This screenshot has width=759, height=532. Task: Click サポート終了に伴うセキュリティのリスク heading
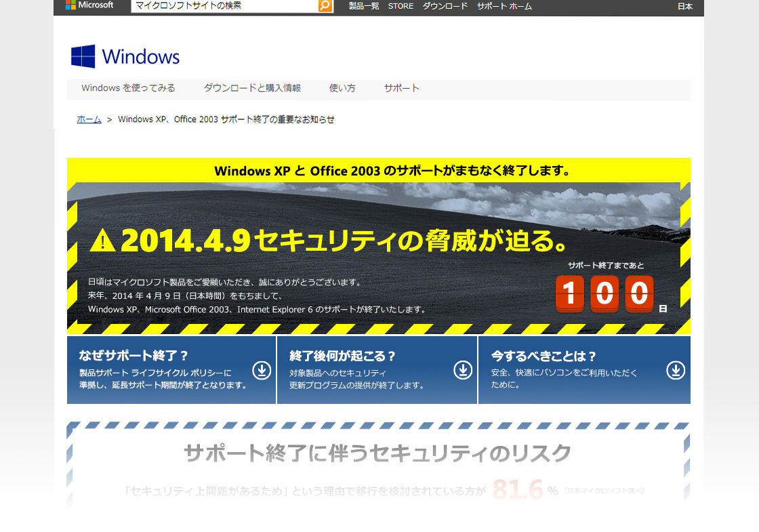click(x=377, y=453)
